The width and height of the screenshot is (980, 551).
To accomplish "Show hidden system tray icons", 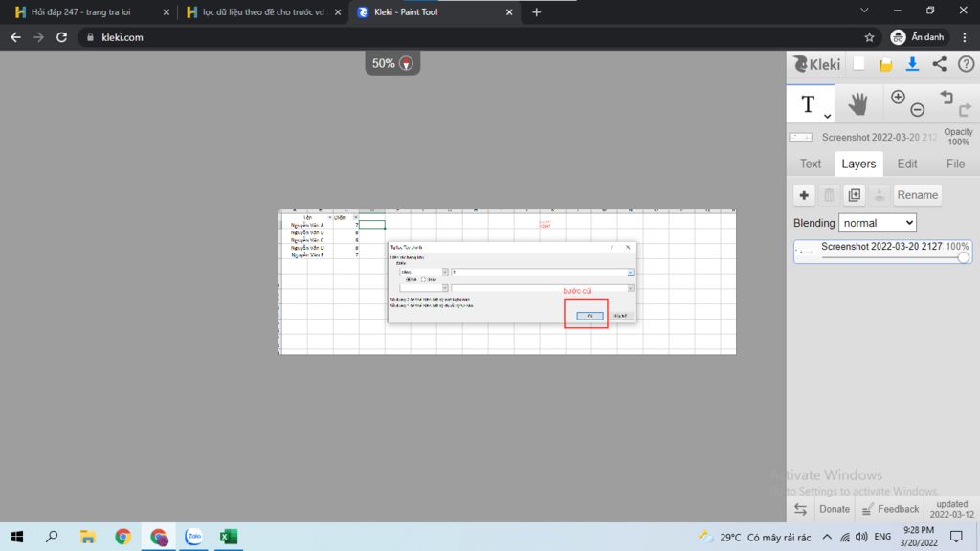I will click(x=827, y=537).
